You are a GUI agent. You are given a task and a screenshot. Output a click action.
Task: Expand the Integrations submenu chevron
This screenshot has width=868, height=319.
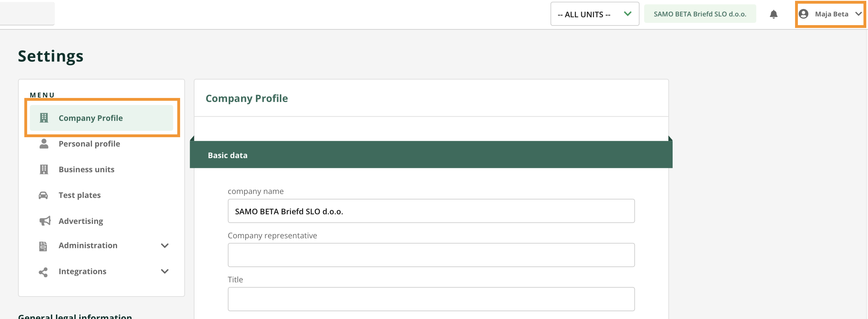[165, 271]
